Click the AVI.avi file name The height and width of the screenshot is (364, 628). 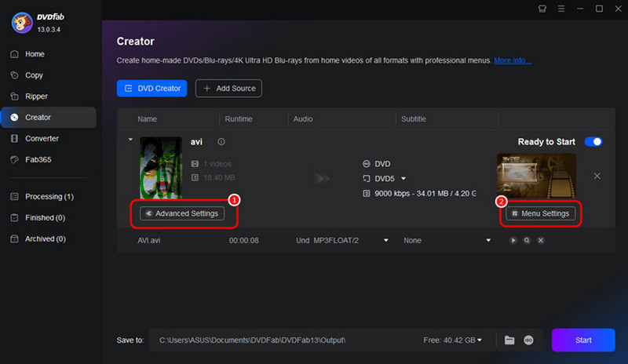149,240
